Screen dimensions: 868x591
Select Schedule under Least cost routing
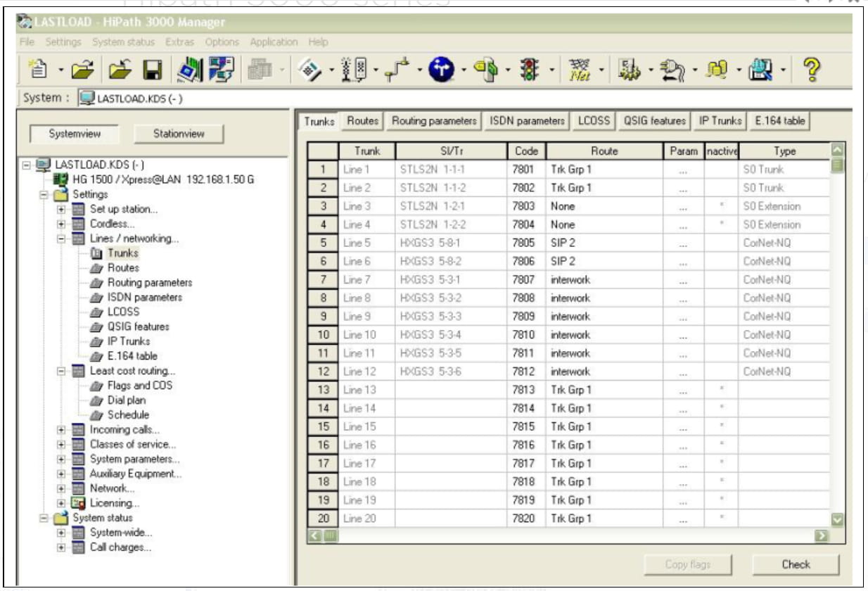point(128,415)
